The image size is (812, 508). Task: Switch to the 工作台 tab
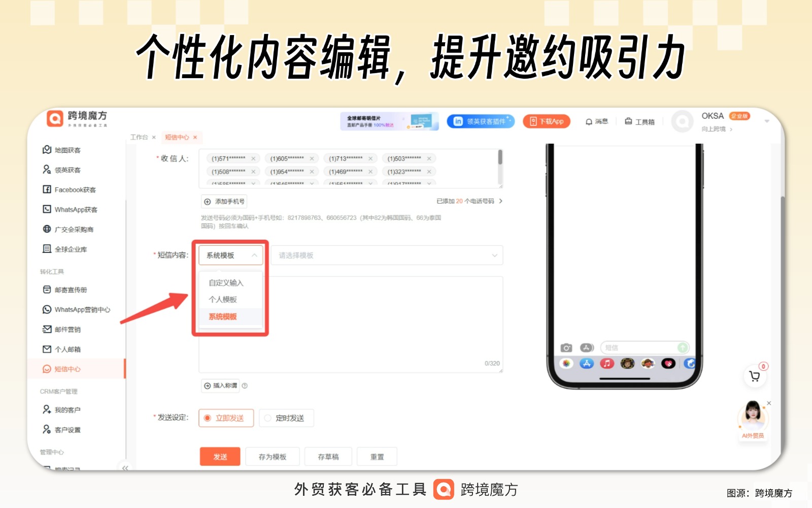(139, 137)
